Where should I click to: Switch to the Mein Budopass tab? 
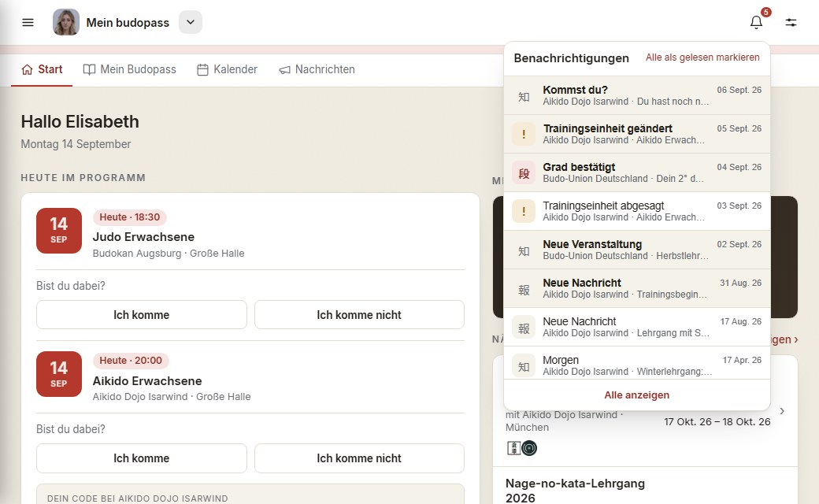click(129, 69)
